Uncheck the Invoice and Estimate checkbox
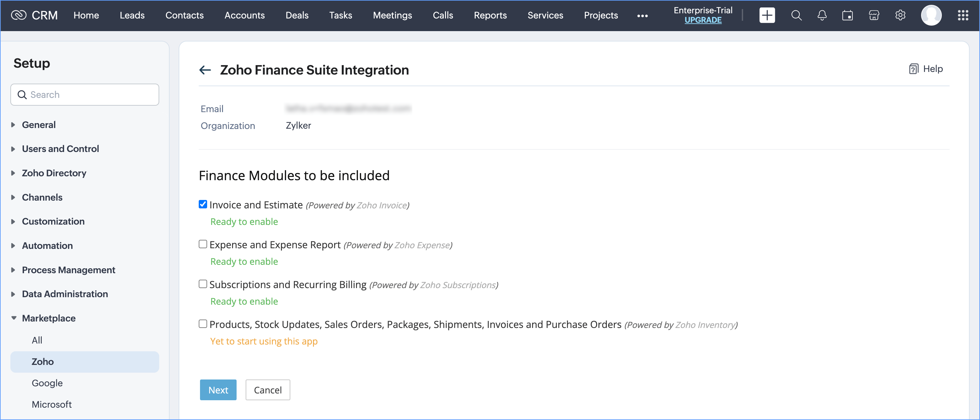Image resolution: width=980 pixels, height=420 pixels. pyautogui.click(x=203, y=204)
